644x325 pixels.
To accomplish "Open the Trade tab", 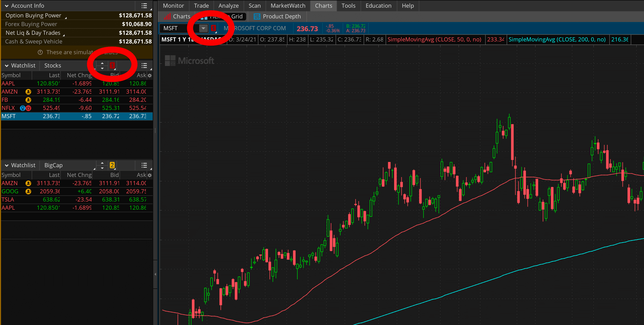I will 201,6.
